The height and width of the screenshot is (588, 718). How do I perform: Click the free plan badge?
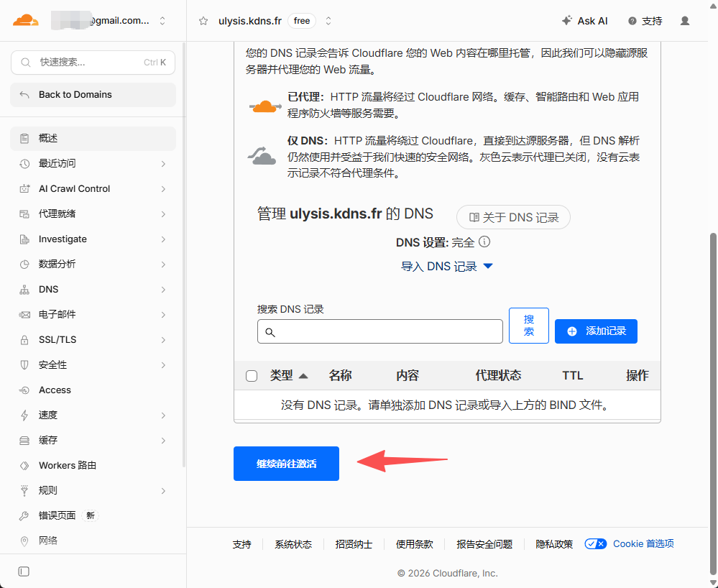tap(302, 21)
